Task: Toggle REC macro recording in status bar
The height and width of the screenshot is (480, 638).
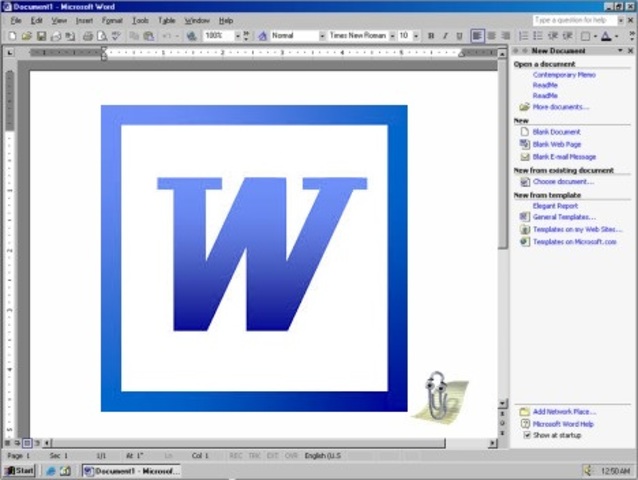Action: point(236,456)
